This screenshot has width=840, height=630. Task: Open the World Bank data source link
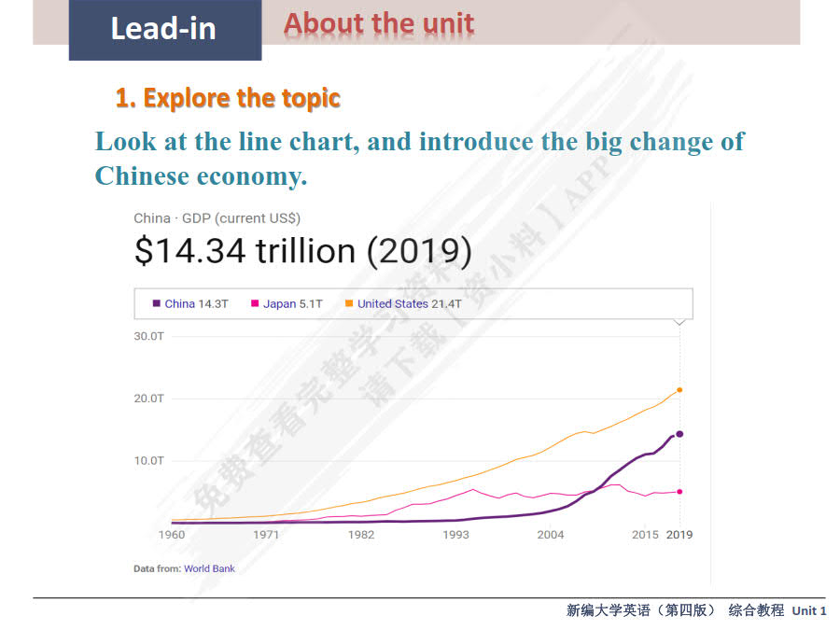pyautogui.click(x=209, y=568)
